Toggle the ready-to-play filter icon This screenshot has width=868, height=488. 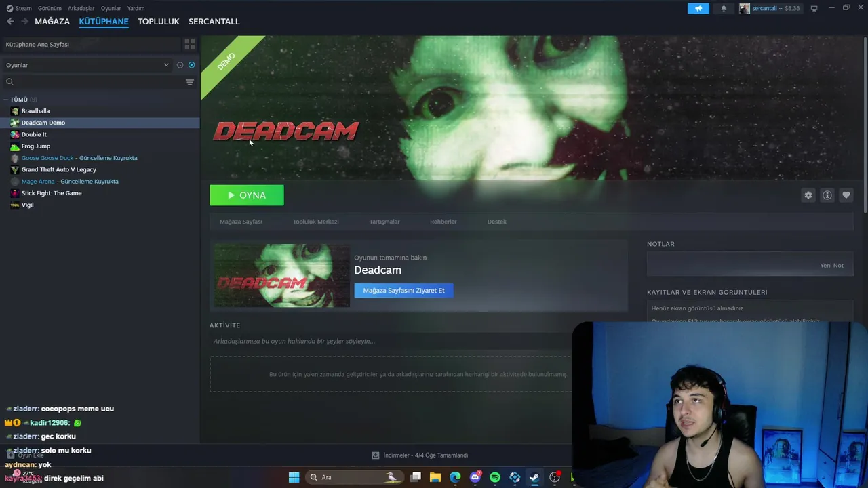click(x=192, y=65)
